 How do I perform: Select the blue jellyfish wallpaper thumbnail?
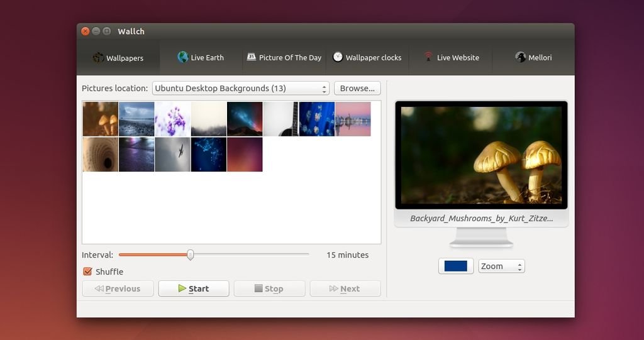tap(317, 119)
